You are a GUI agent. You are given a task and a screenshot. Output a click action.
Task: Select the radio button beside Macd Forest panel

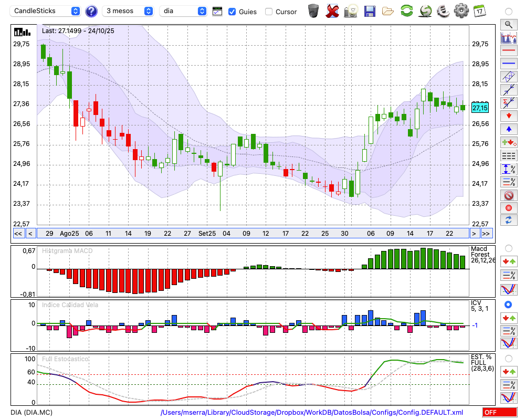[509, 248]
